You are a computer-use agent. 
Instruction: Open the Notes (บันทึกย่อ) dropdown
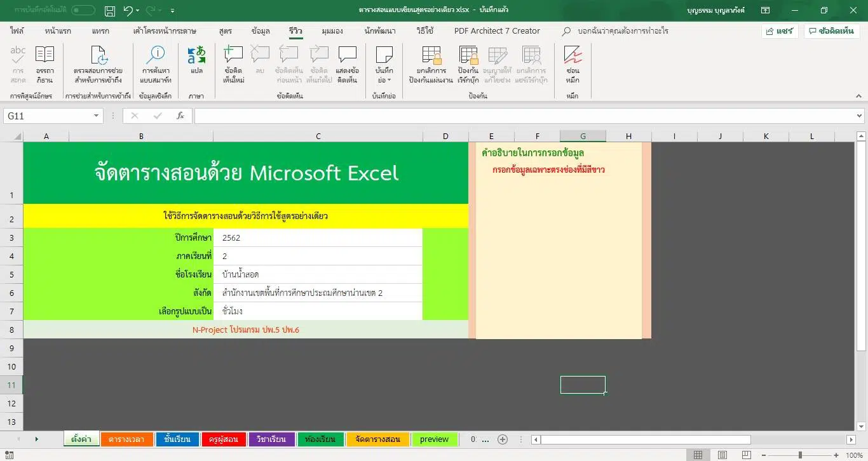tap(384, 65)
